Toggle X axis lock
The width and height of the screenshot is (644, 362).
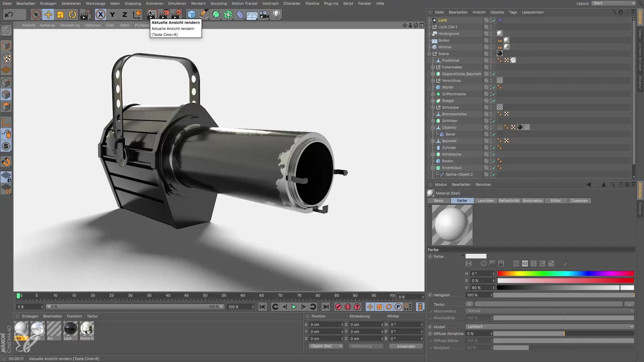coord(100,14)
